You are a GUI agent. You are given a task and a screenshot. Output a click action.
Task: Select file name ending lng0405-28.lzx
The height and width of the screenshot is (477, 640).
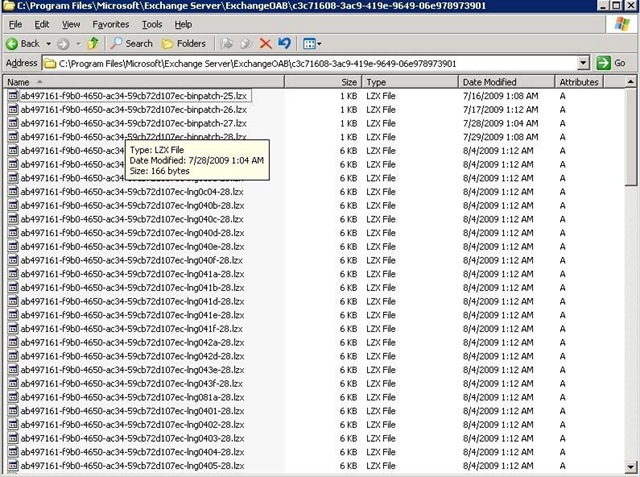coord(132,466)
